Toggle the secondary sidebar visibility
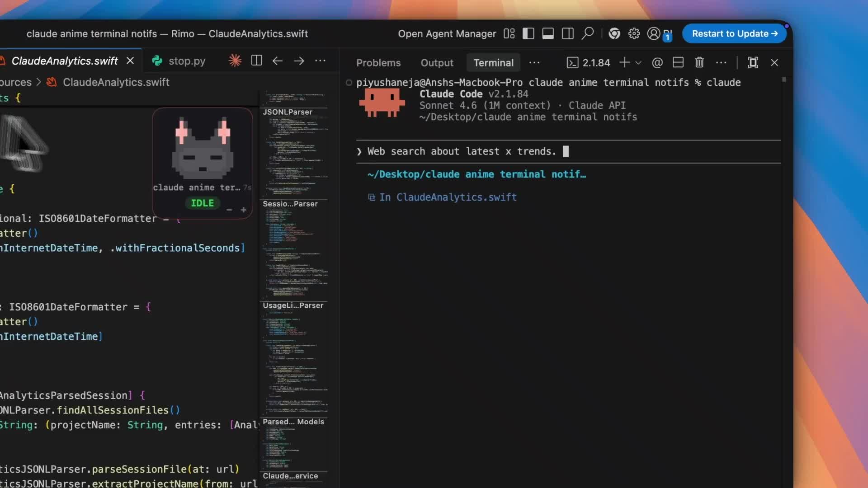 coord(568,33)
